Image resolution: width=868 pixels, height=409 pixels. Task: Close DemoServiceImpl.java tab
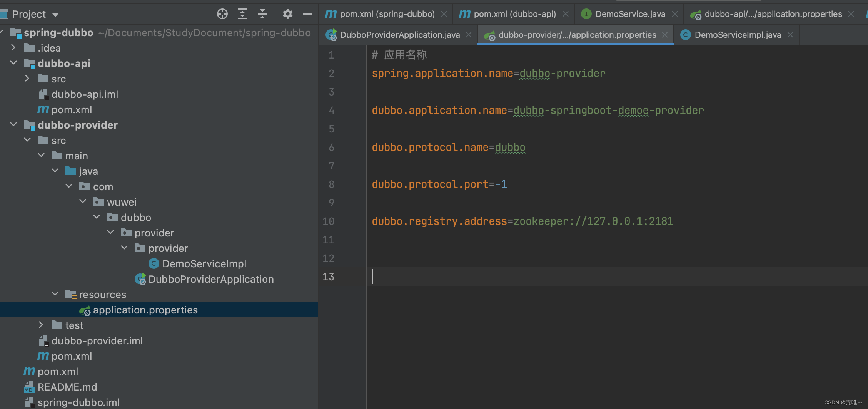(790, 35)
